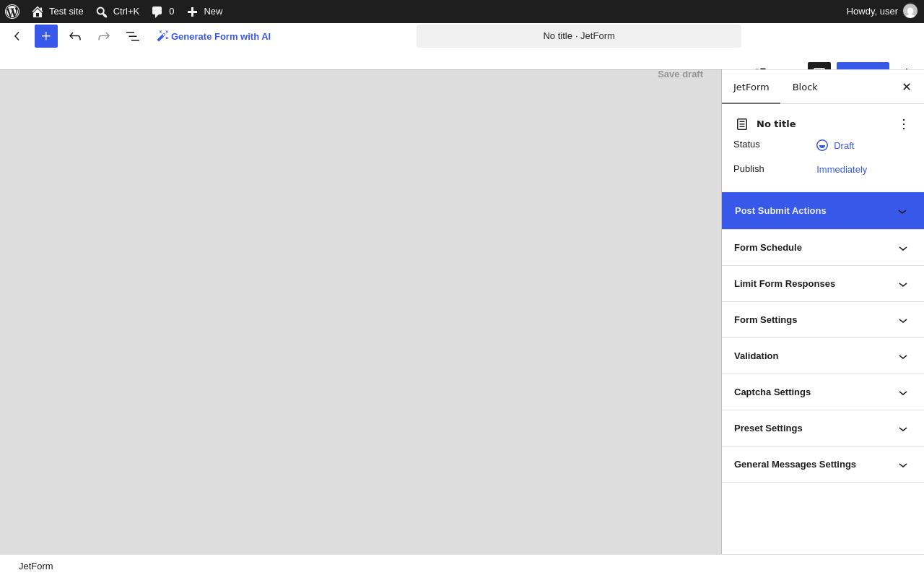924x578 pixels.
Task: Expand the Form Schedule panel
Action: pos(823,248)
